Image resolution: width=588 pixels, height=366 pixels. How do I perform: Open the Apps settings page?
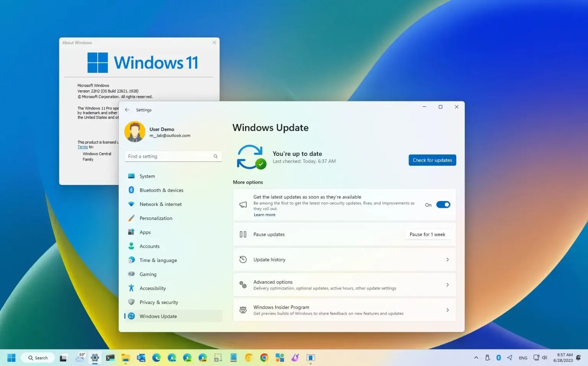coord(173,232)
